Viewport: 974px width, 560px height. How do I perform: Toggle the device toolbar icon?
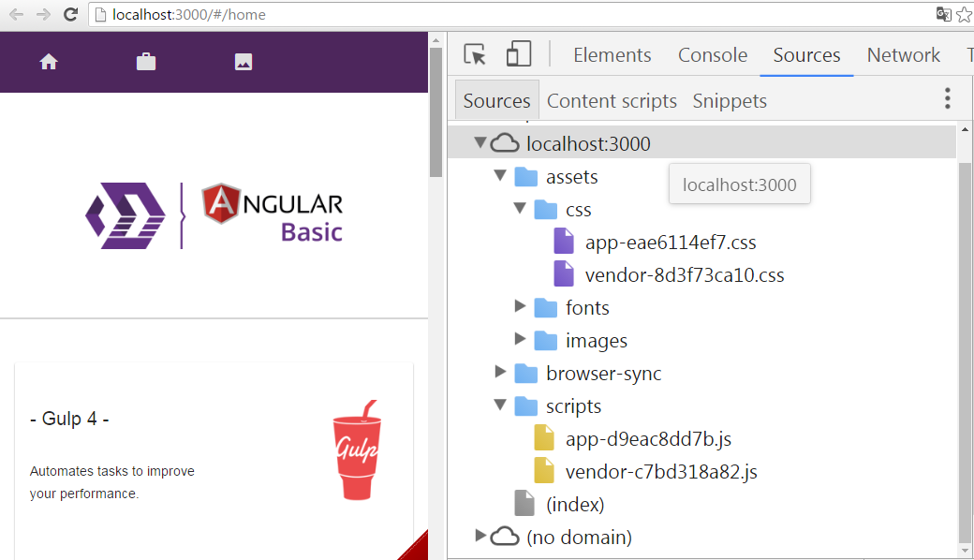tap(519, 54)
